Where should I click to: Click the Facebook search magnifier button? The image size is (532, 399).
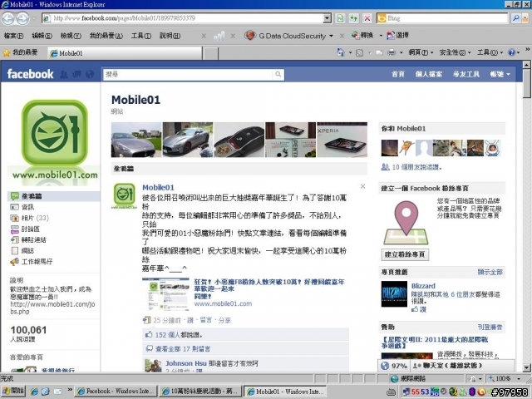(278, 74)
